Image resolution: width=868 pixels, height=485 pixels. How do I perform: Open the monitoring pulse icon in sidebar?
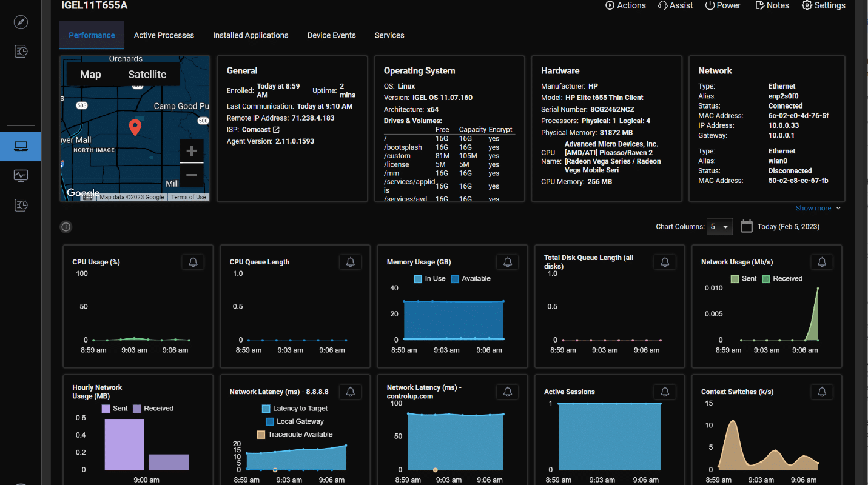(21, 176)
